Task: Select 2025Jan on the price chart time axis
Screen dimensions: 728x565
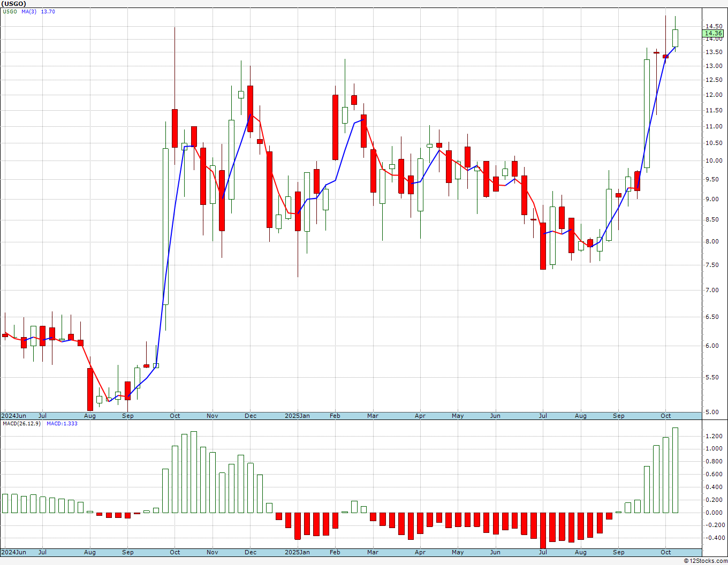Action: pos(297,416)
